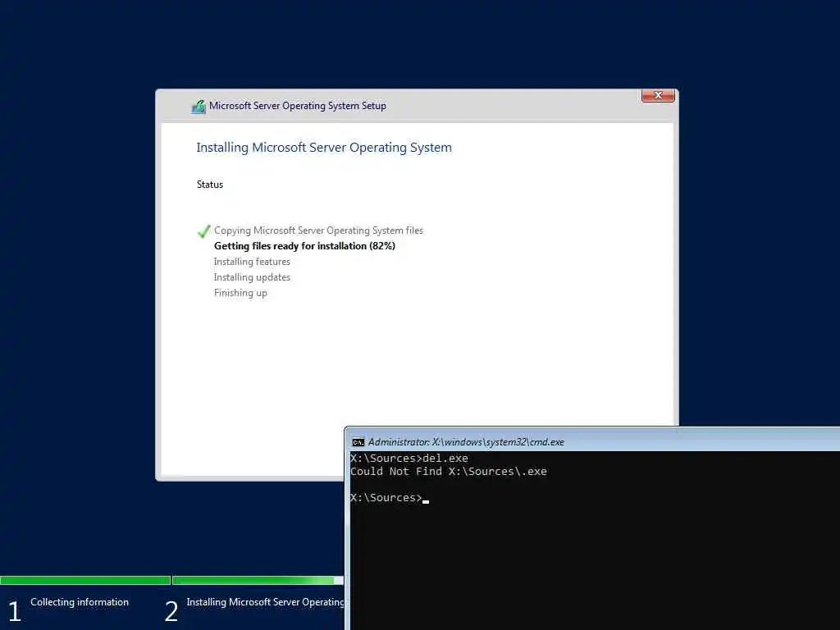840x630 pixels.
Task: Click 'Copying Microsoft Server Operating System files' step
Action: [x=319, y=231]
